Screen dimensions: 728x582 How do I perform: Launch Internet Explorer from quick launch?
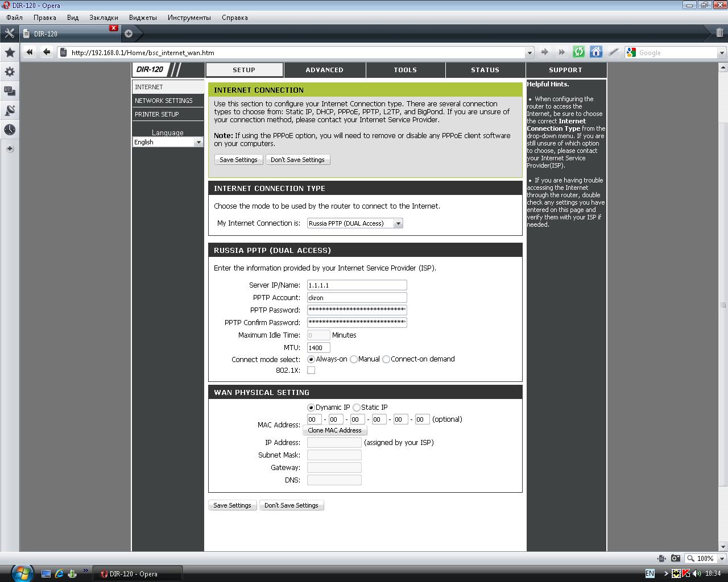coord(59,573)
